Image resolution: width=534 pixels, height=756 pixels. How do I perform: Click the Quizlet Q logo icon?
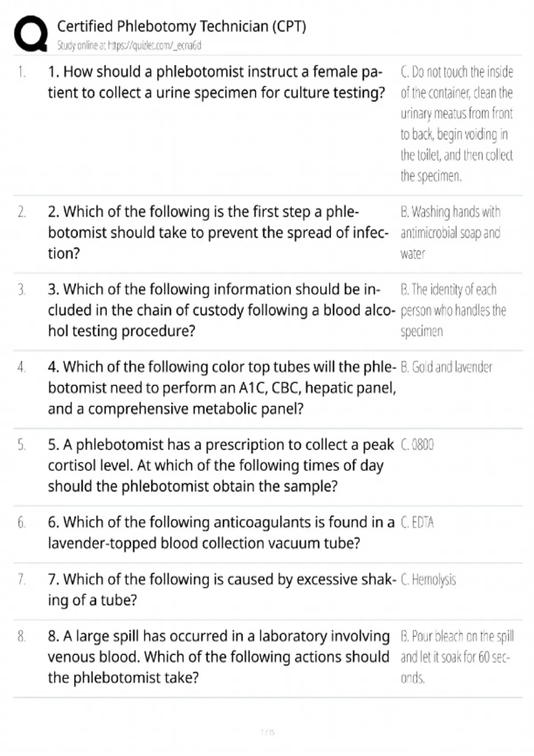tap(30, 34)
